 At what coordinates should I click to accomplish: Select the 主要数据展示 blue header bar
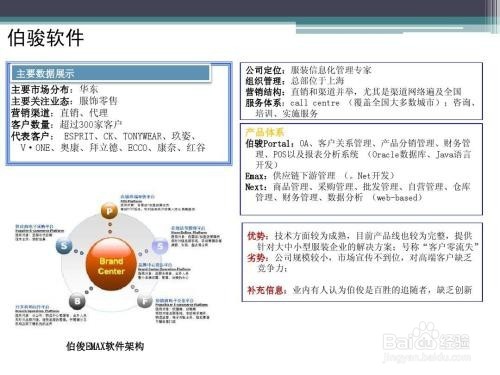tap(111, 73)
